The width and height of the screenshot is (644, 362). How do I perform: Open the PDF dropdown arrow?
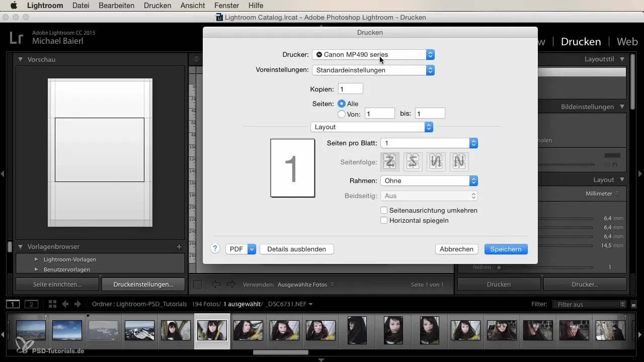[252, 249]
